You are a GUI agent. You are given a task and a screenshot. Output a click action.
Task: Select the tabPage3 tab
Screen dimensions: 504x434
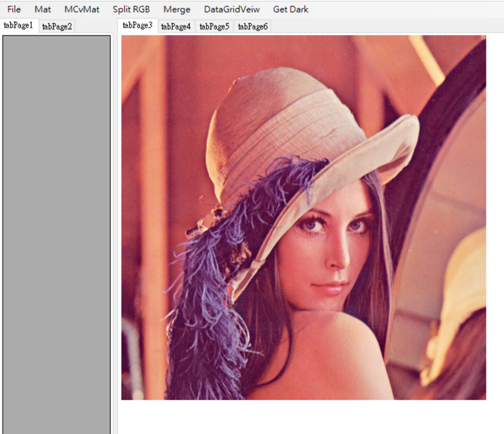[137, 25]
